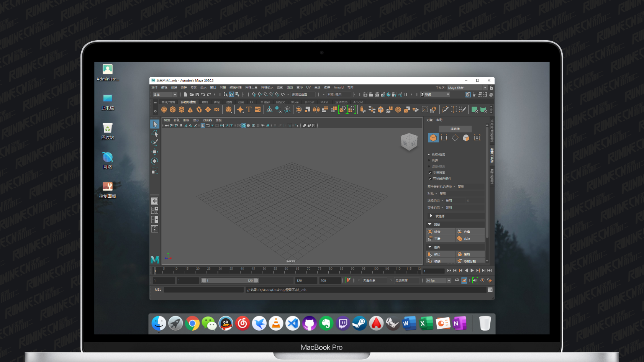Create a polygon cube using the shelf icon
The image size is (644, 362).
(x=173, y=110)
